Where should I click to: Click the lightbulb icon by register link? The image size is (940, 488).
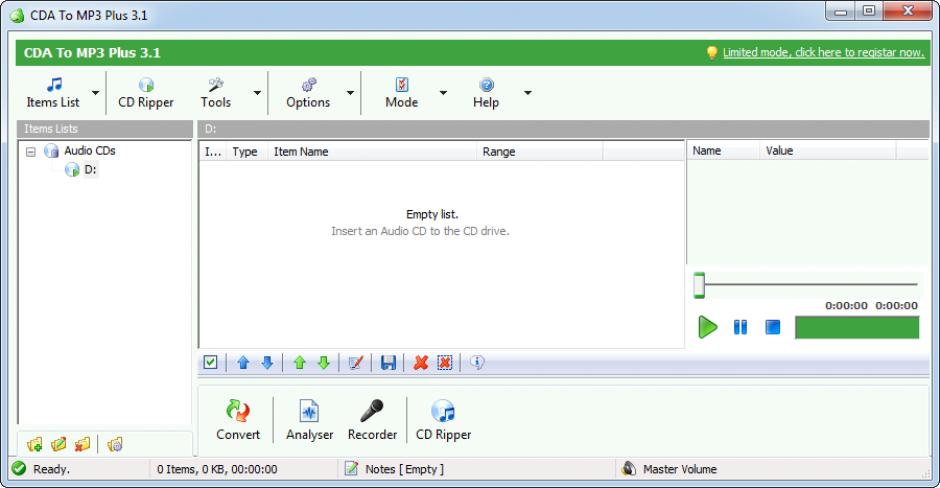point(712,53)
